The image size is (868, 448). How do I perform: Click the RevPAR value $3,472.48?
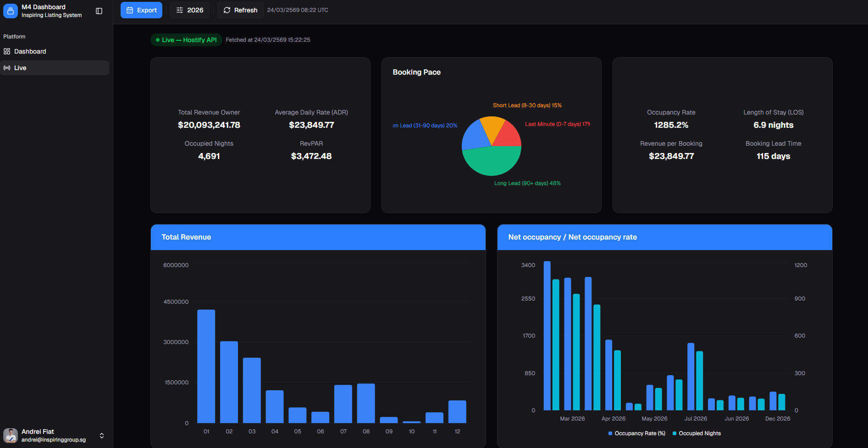point(311,156)
